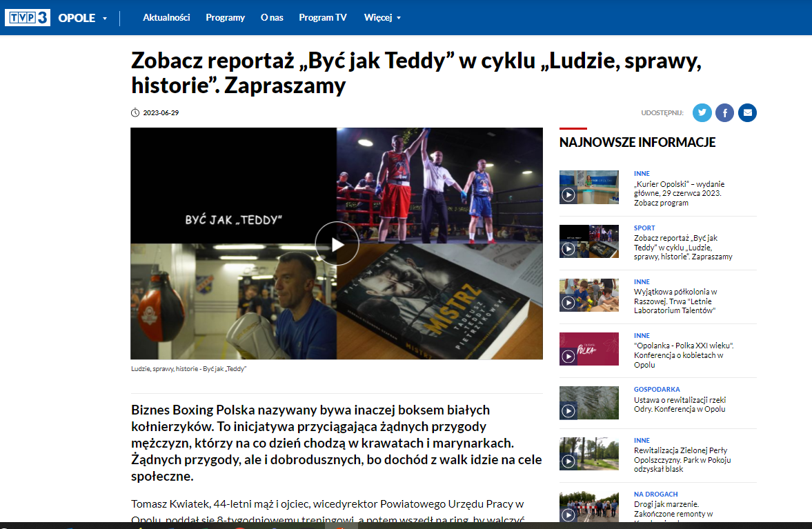
Task: Open "Ustawa o rewitalizacji rzeki Odry" article
Action: coord(680,404)
